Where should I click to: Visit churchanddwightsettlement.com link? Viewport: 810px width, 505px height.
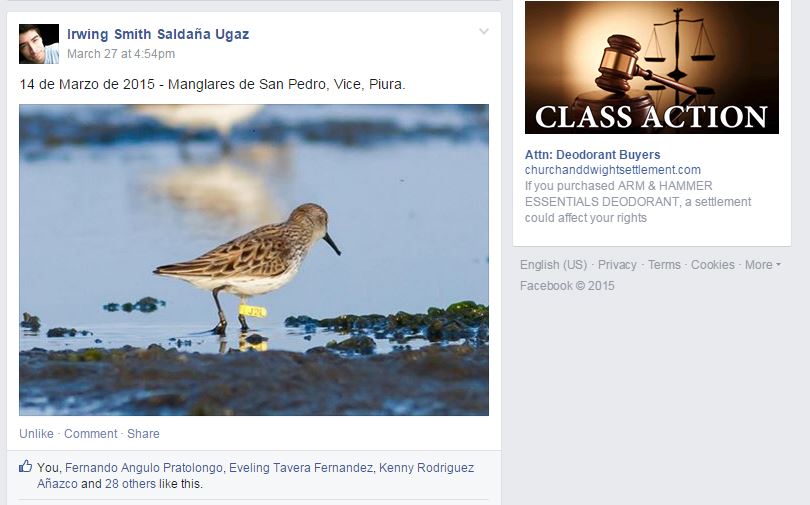point(613,170)
